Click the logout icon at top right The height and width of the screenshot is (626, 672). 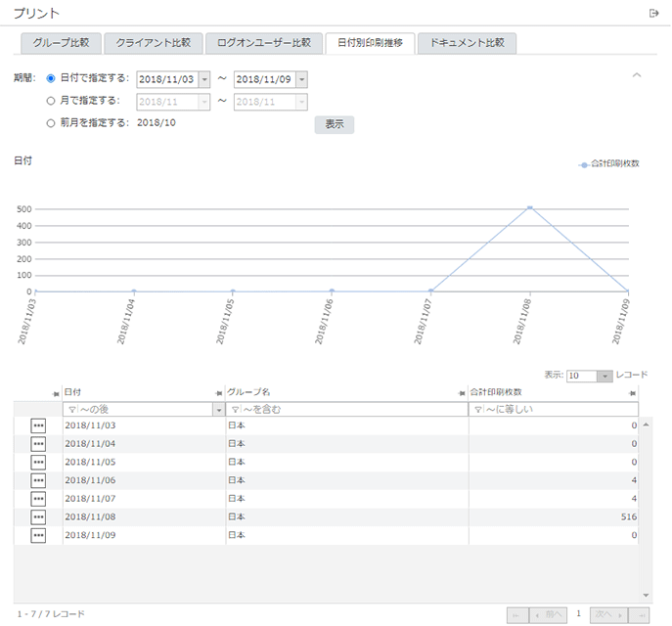654,13
